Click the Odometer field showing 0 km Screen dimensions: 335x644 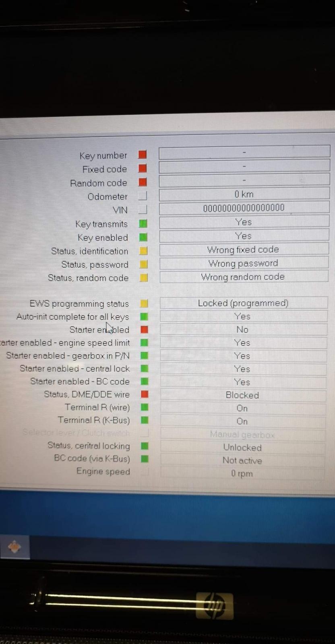point(244,194)
